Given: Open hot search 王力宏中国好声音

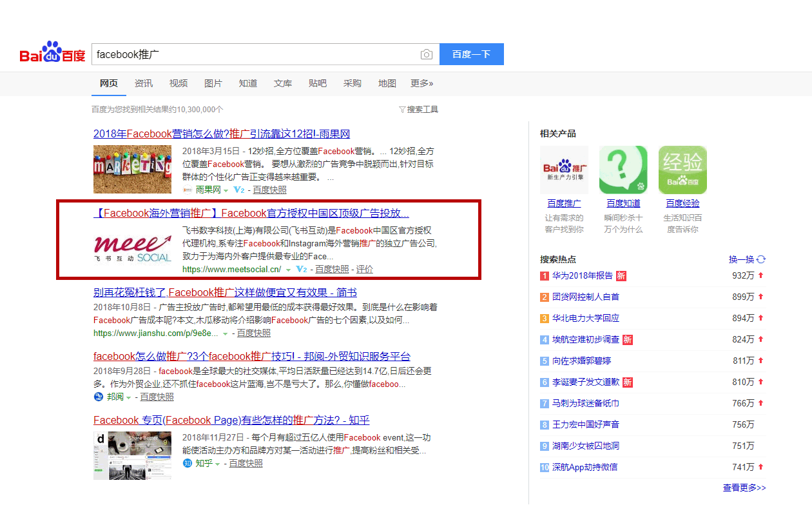Looking at the screenshot, I should click(586, 424).
